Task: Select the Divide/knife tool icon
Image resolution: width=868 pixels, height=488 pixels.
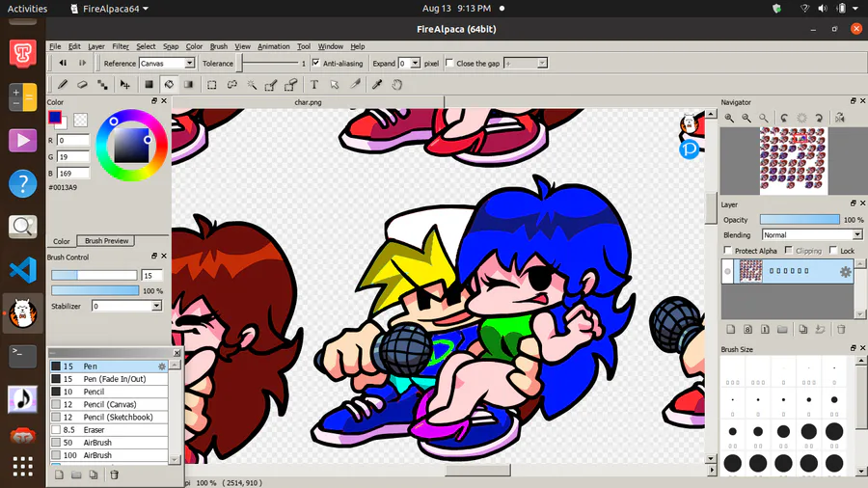Action: 355,85
